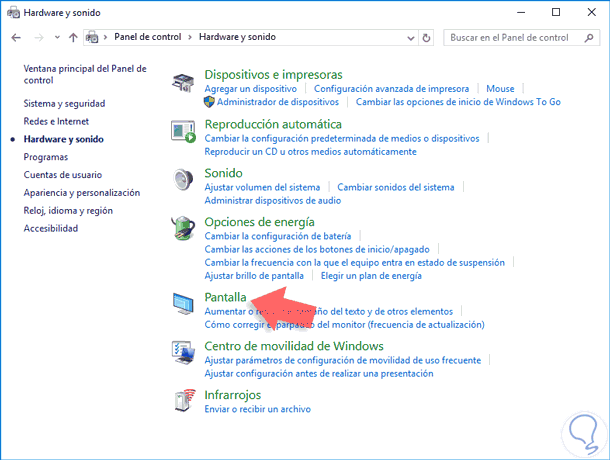
Task: Click the Administrador de dispositivos shield icon
Action: [209, 102]
